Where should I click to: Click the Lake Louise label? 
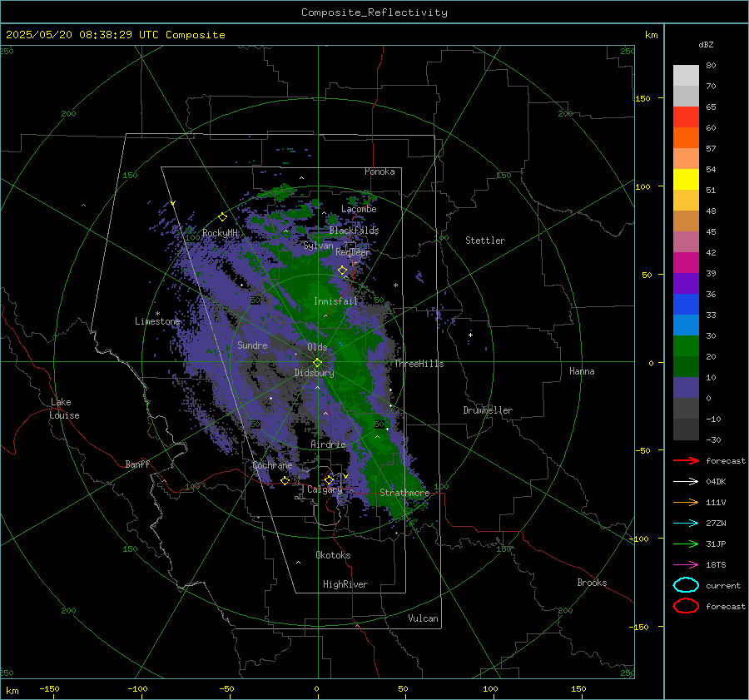pos(64,409)
